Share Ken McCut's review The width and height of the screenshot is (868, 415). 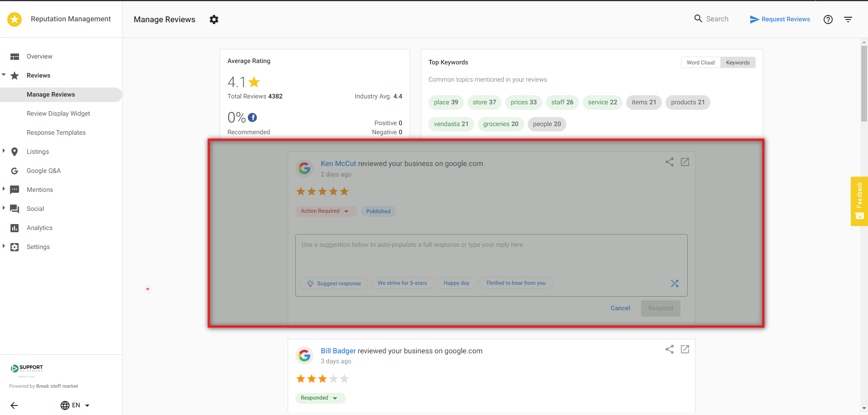[670, 161]
